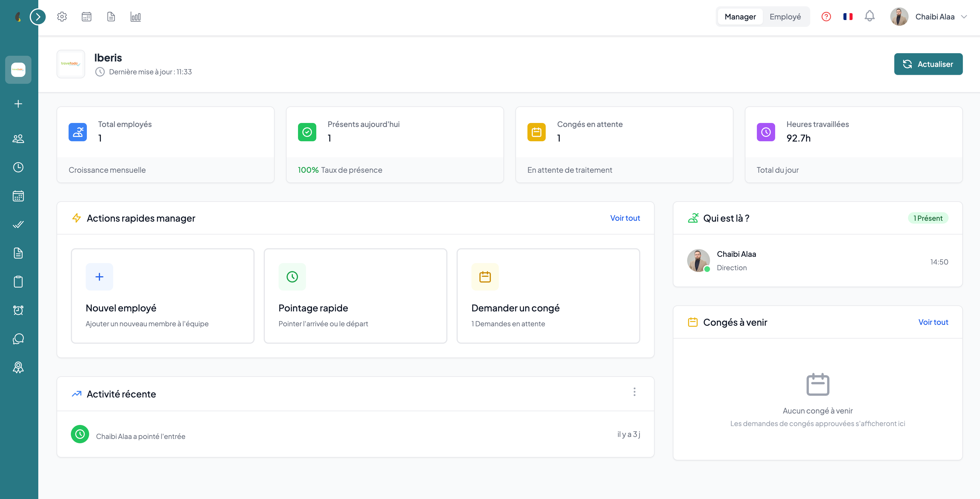980x499 pixels.
Task: Click the Iberis company logo thumbnail
Action: point(71,64)
